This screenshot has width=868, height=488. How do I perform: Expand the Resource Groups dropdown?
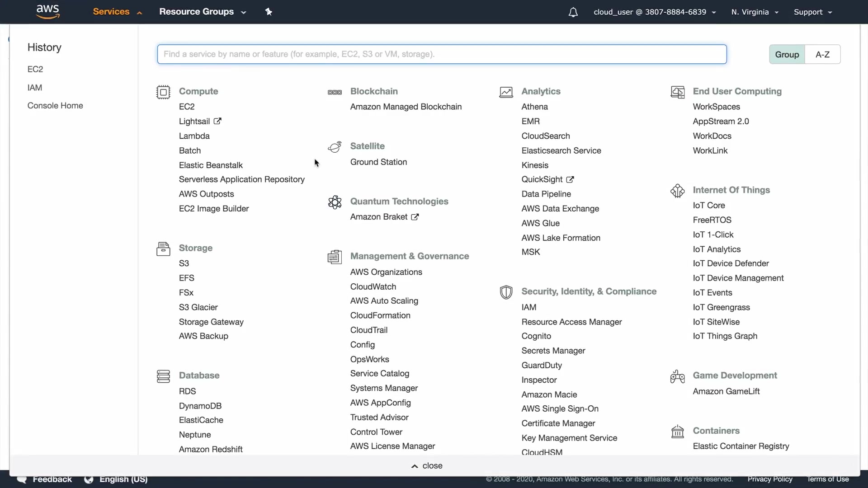pos(202,12)
